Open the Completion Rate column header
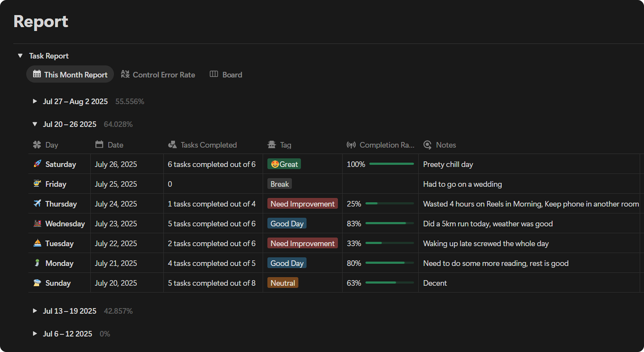This screenshot has height=352, width=644. (x=380, y=145)
